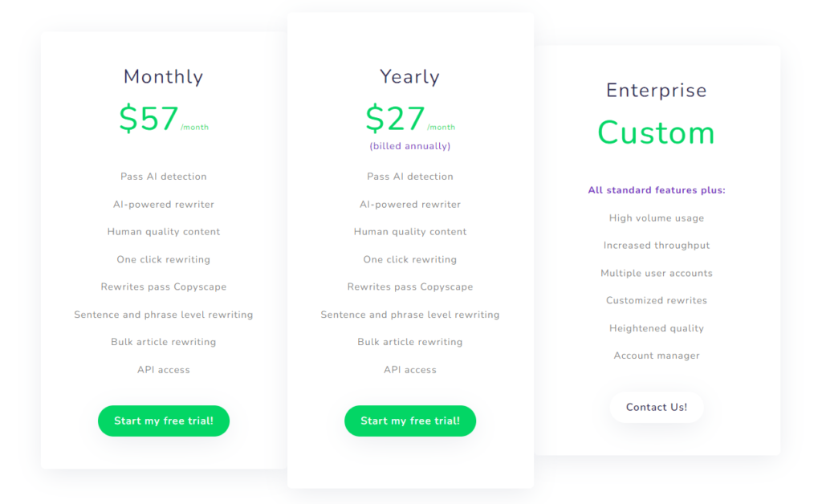Click 'API access' in Yearly card

410,370
